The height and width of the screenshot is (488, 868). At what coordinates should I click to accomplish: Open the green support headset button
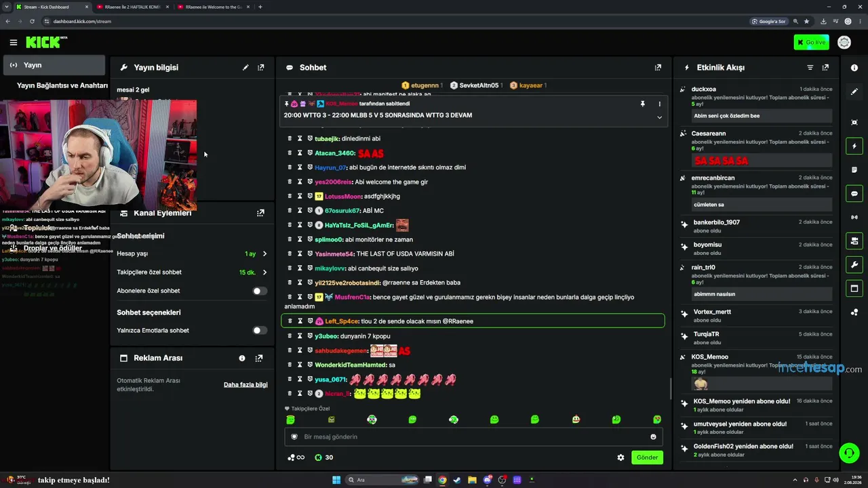click(849, 453)
